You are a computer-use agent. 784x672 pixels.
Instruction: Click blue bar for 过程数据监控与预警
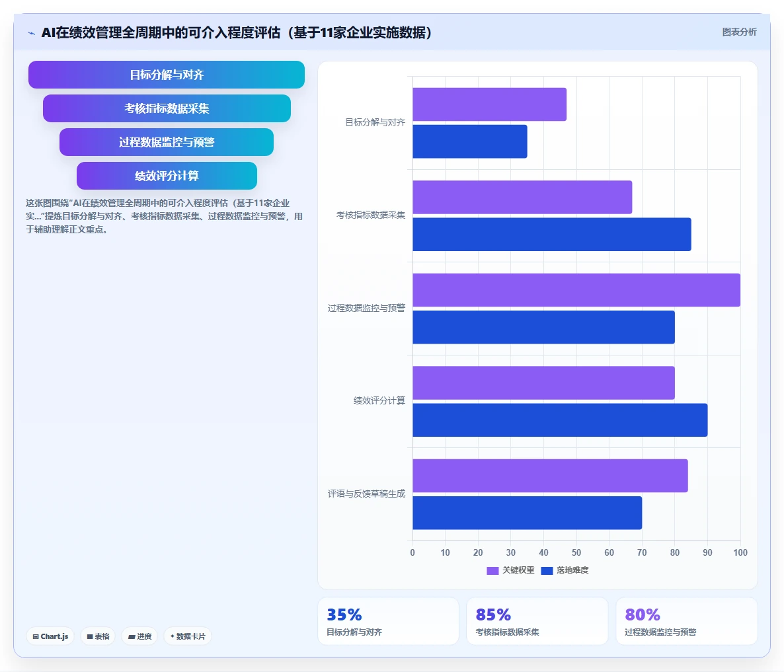pyautogui.click(x=543, y=327)
